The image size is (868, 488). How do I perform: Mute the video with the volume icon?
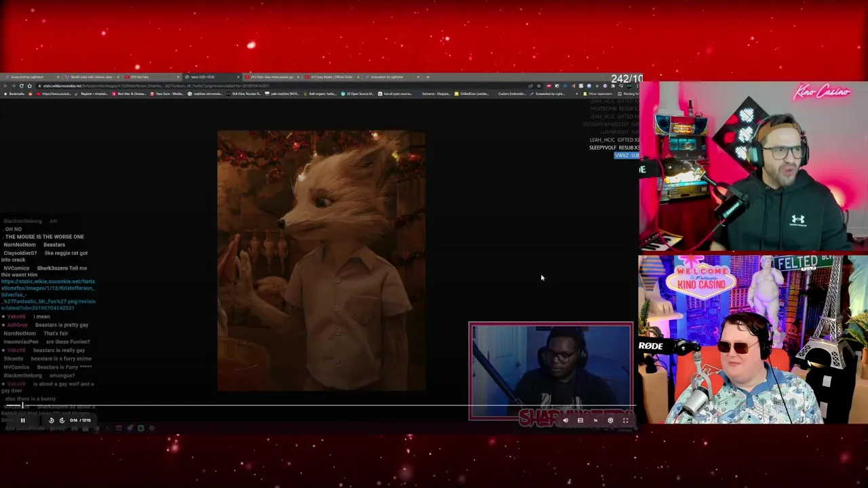(x=566, y=420)
